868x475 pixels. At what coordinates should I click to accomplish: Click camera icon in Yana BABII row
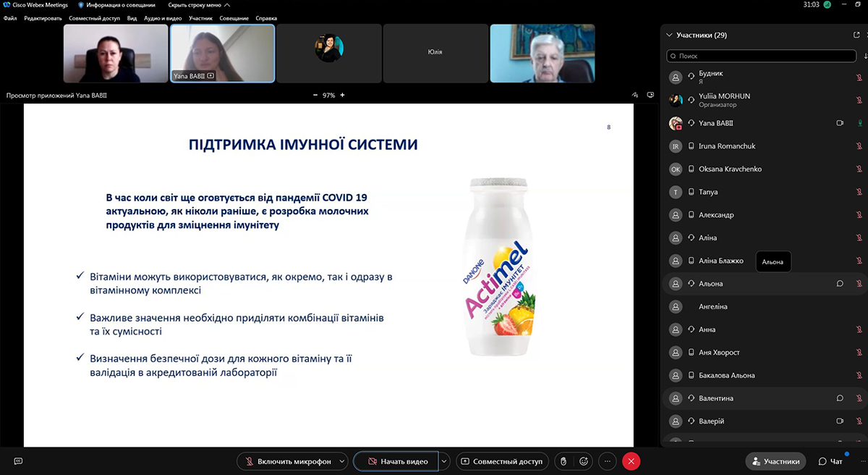click(840, 123)
